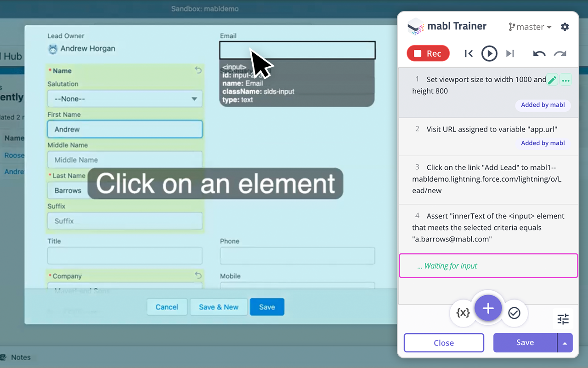Undo changes in Name section

pyautogui.click(x=198, y=70)
